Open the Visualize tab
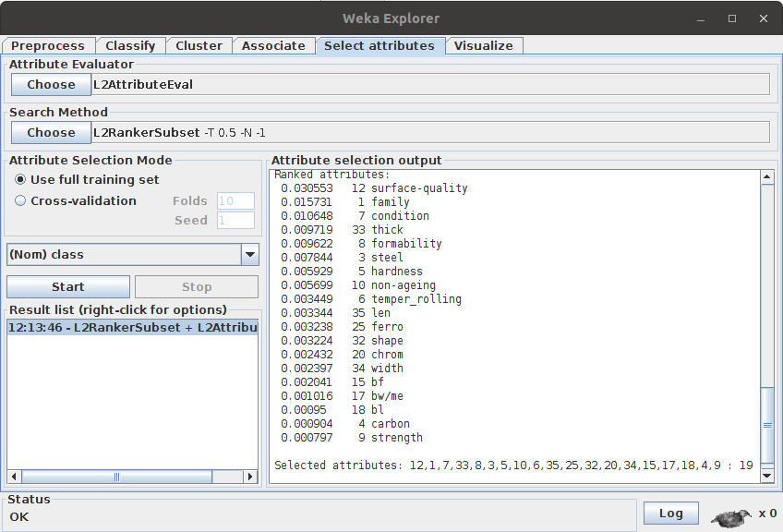Viewport: 783px width, 532px height. click(x=484, y=45)
